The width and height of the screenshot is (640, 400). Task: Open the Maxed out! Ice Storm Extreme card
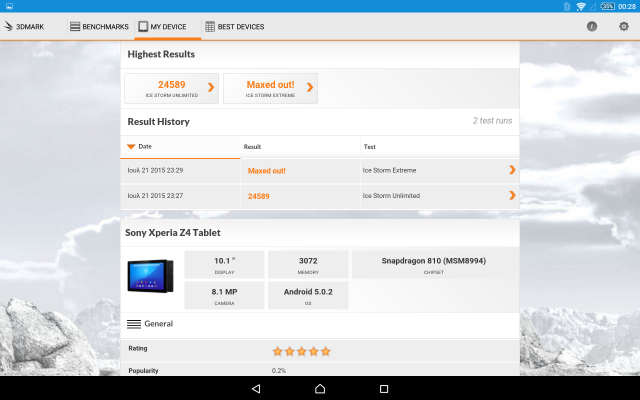(270, 89)
